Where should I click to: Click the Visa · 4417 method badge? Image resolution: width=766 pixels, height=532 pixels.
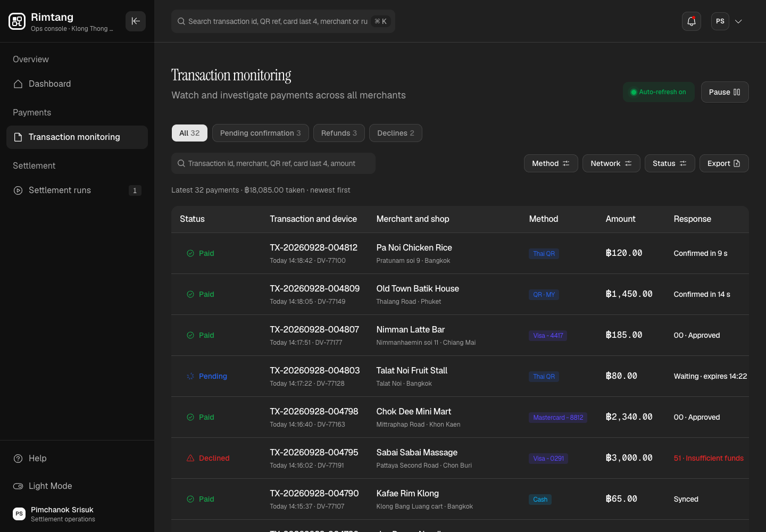[x=548, y=336]
